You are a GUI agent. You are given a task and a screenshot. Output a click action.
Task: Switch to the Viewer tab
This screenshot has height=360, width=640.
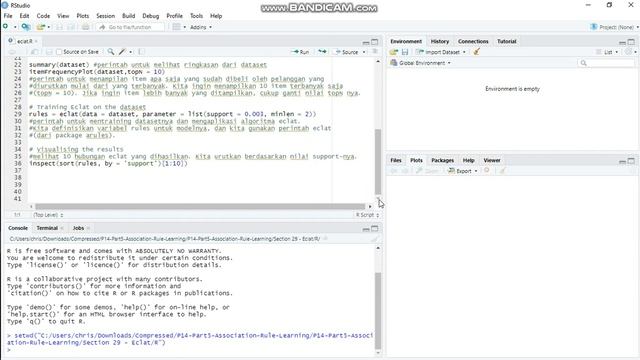click(492, 160)
